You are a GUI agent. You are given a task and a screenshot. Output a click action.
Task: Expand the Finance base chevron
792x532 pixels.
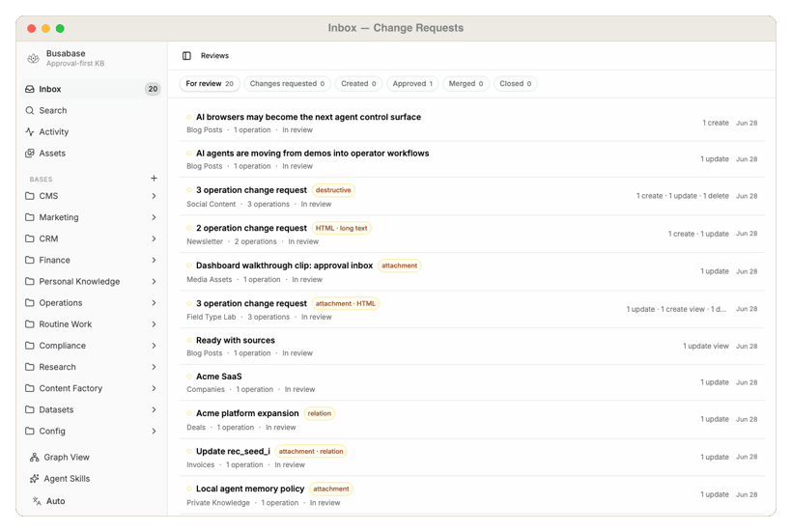click(155, 260)
